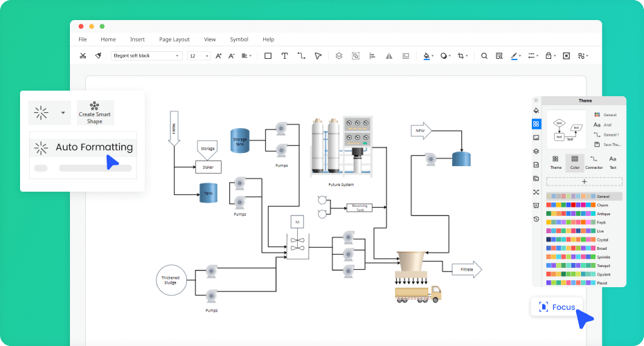Collapse right panel with double chevron
The width and height of the screenshot is (644, 346).
coord(536,100)
